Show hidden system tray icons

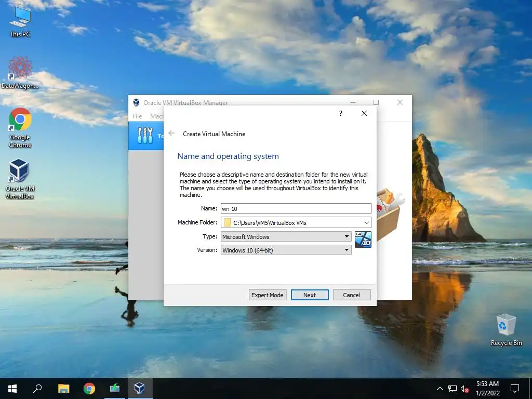point(440,389)
